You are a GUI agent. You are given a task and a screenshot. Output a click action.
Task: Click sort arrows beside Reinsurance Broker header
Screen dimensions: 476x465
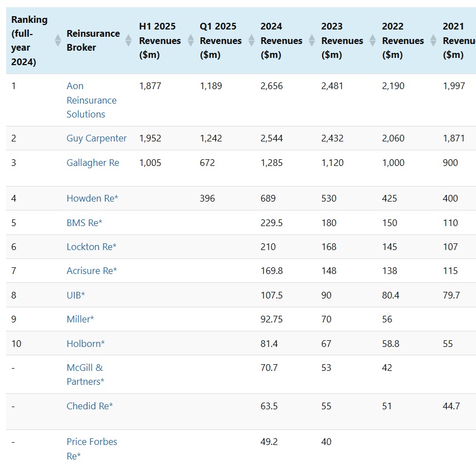coord(129,41)
